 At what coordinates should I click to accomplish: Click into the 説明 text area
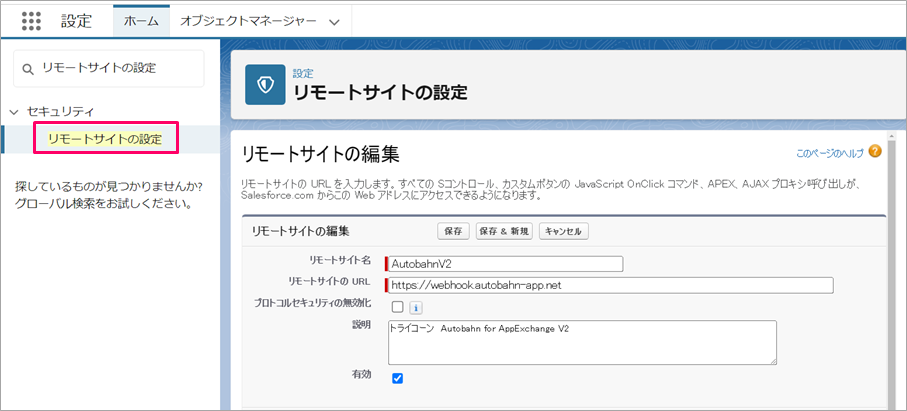pyautogui.click(x=582, y=343)
